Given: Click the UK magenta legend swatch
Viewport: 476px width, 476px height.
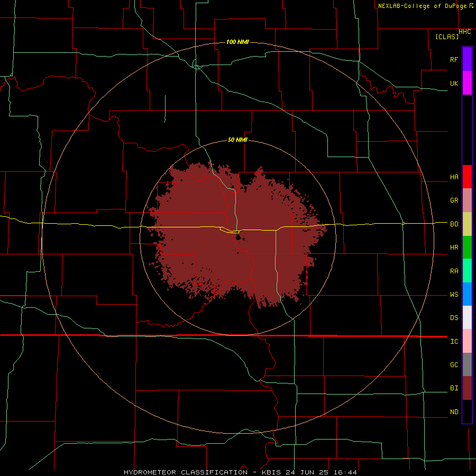Looking at the screenshot, I should [x=467, y=83].
